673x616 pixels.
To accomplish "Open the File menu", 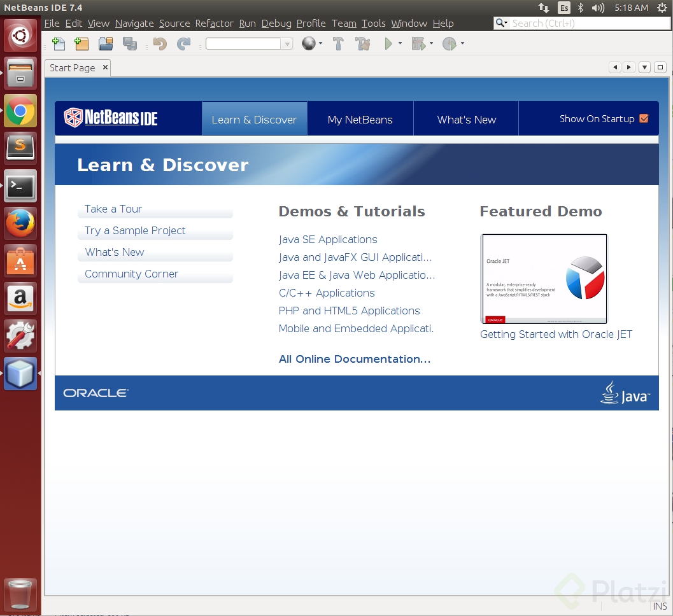I will 52,23.
